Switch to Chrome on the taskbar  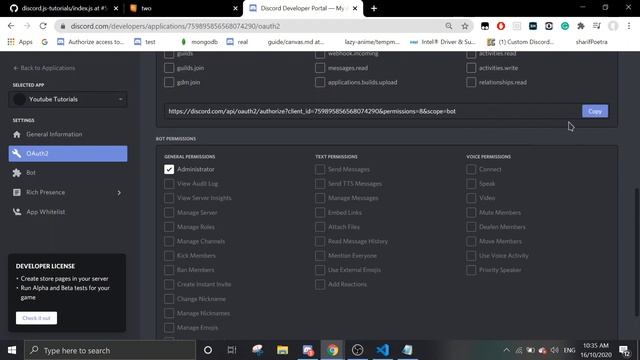click(x=333, y=350)
